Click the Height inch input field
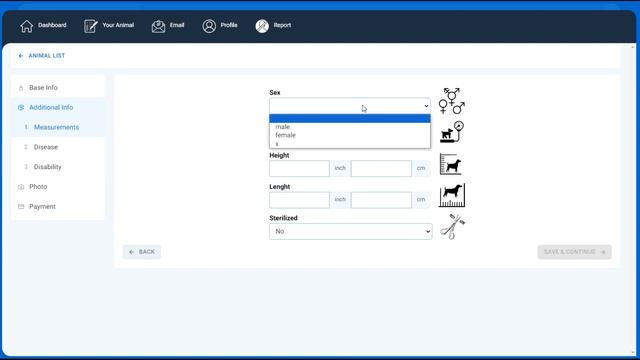Viewport: 640px width, 360px height. tap(299, 168)
